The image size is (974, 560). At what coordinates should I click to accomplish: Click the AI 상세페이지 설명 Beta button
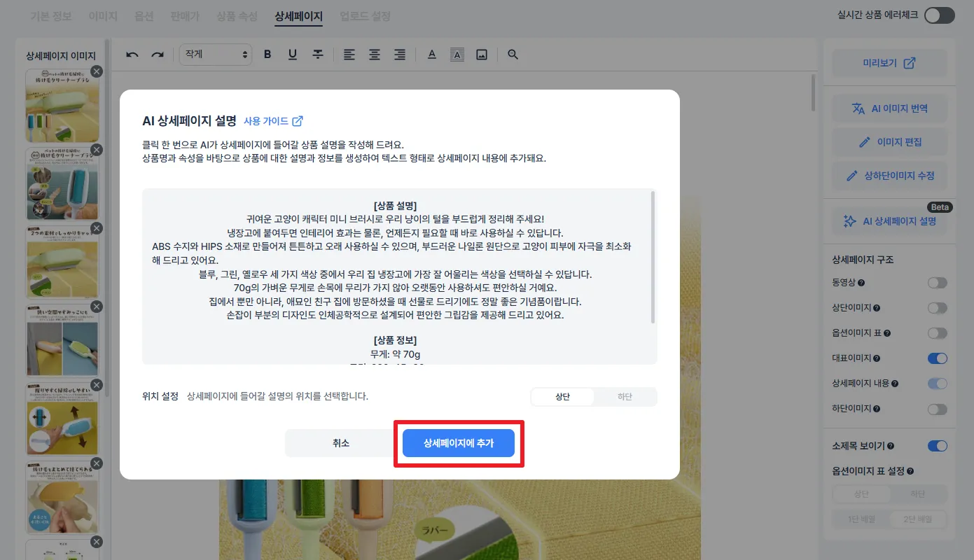[889, 221]
